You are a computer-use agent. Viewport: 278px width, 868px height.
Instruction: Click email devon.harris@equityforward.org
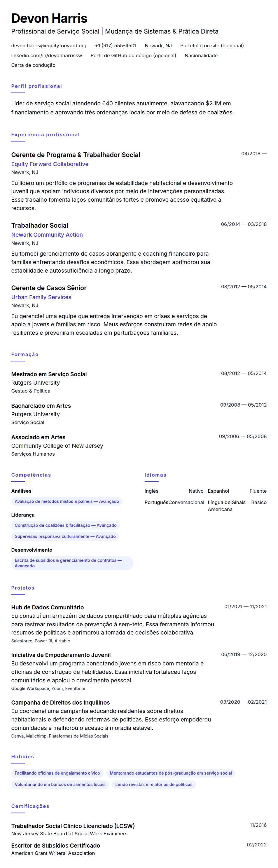pos(49,46)
